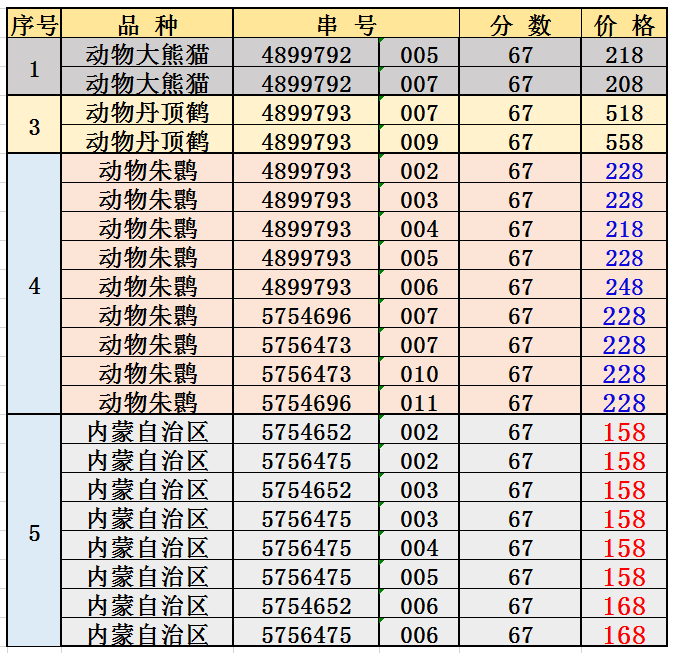The height and width of the screenshot is (653, 673).
Task: Select the price cell showing 518
Action: [x=624, y=113]
